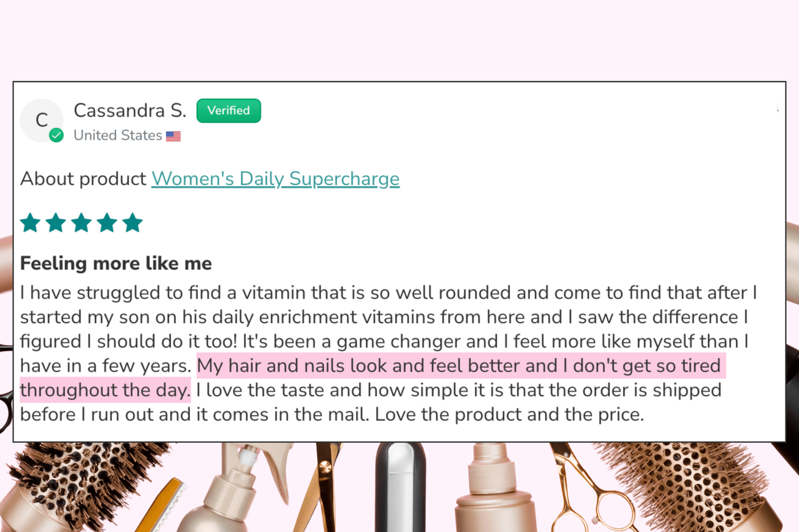The height and width of the screenshot is (532, 799).
Task: Click the United States location text
Action: [118, 135]
